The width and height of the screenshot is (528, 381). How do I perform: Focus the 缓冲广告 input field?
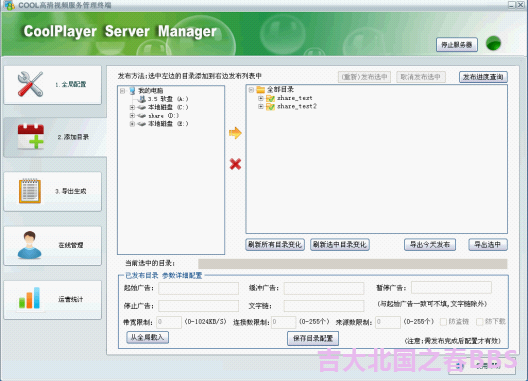point(324,288)
